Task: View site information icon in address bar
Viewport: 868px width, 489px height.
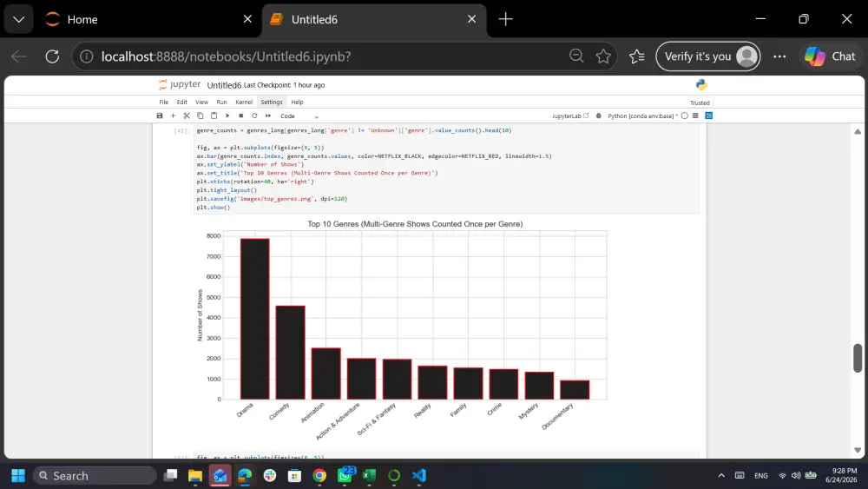Action: coord(86,56)
